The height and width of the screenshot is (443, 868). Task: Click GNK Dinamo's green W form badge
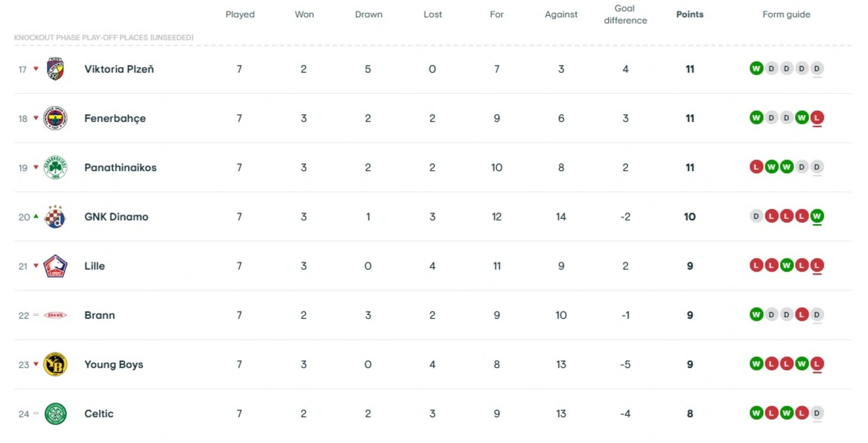click(817, 217)
